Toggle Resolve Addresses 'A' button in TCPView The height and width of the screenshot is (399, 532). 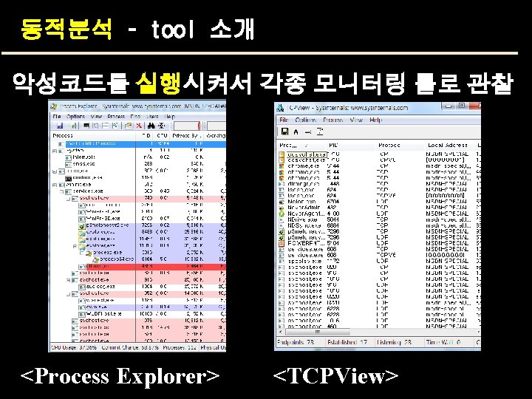coord(296,132)
